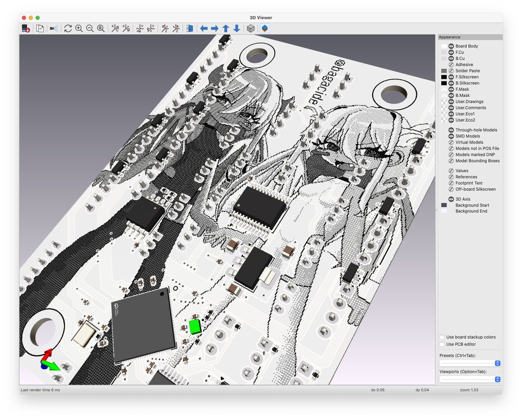Viewport: 522px width, 420px height.
Task: Rotate board clockwise around Y axis
Action: pyautogui.click(x=140, y=28)
